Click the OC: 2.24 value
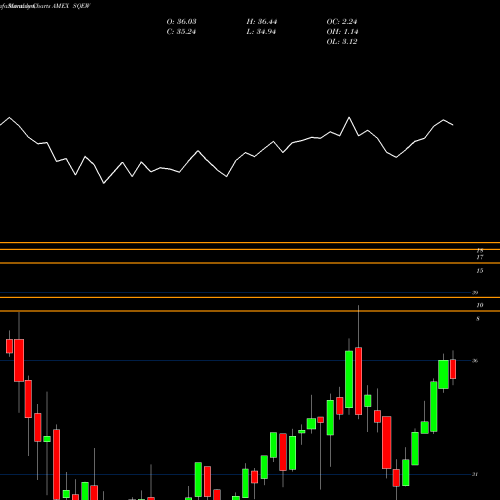The height and width of the screenshot is (500, 500). 342,22
